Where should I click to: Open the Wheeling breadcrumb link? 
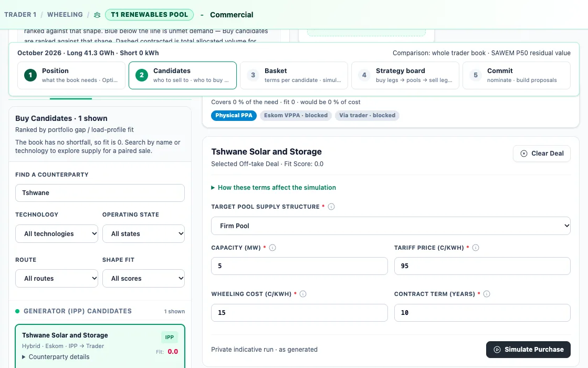pos(65,15)
